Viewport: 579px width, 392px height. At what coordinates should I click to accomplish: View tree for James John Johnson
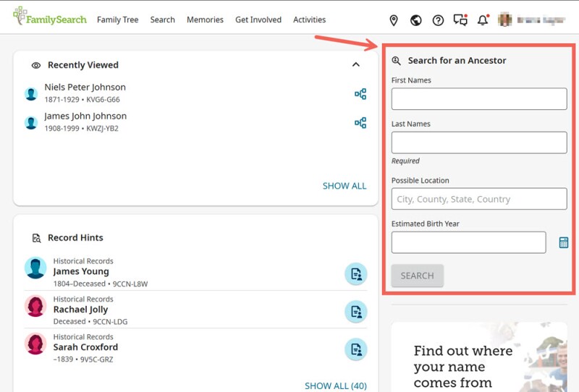(x=360, y=123)
